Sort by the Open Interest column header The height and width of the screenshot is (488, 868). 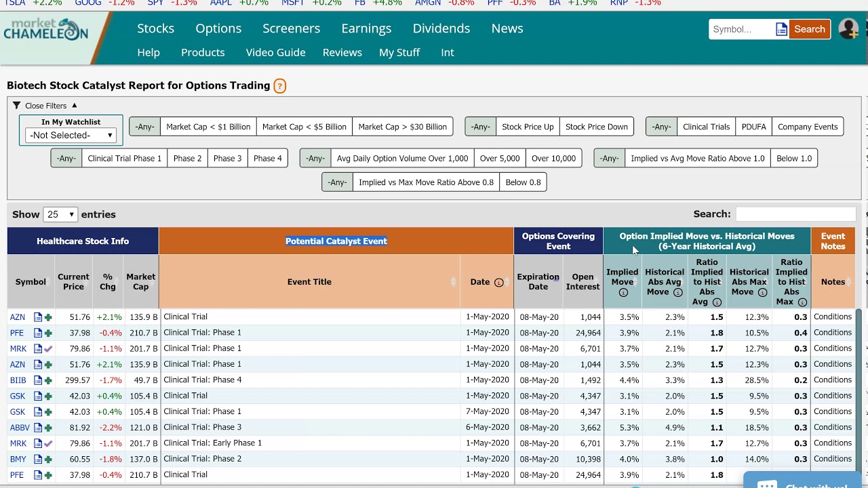pyautogui.click(x=583, y=282)
